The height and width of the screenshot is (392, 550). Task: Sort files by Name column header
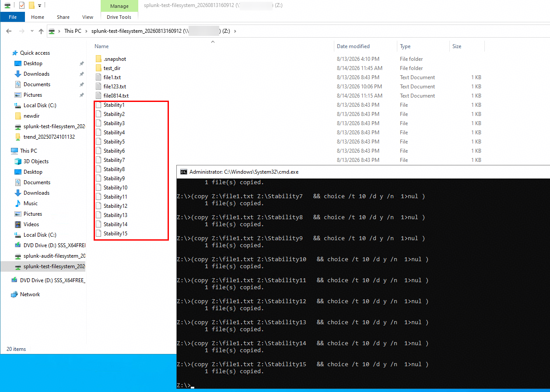102,46
